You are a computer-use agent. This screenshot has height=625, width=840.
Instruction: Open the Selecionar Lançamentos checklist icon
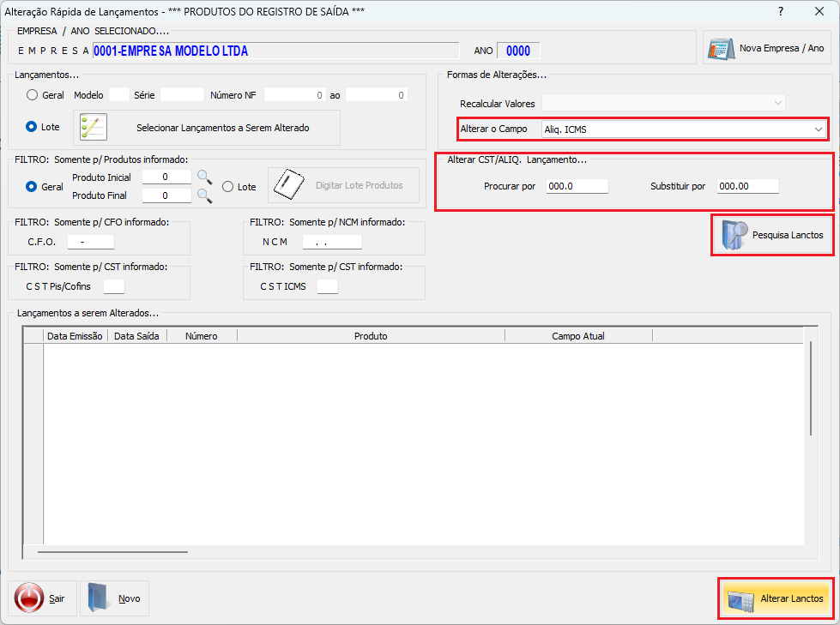94,128
